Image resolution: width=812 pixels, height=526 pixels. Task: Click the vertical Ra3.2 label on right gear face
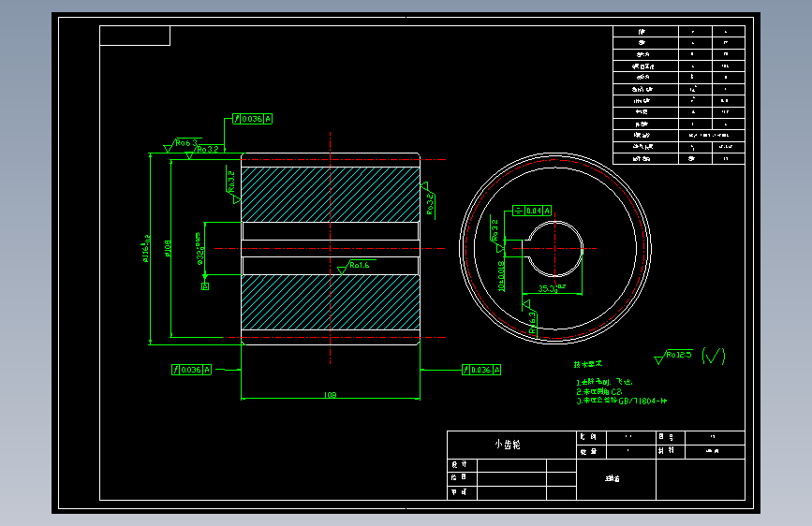[x=430, y=204]
